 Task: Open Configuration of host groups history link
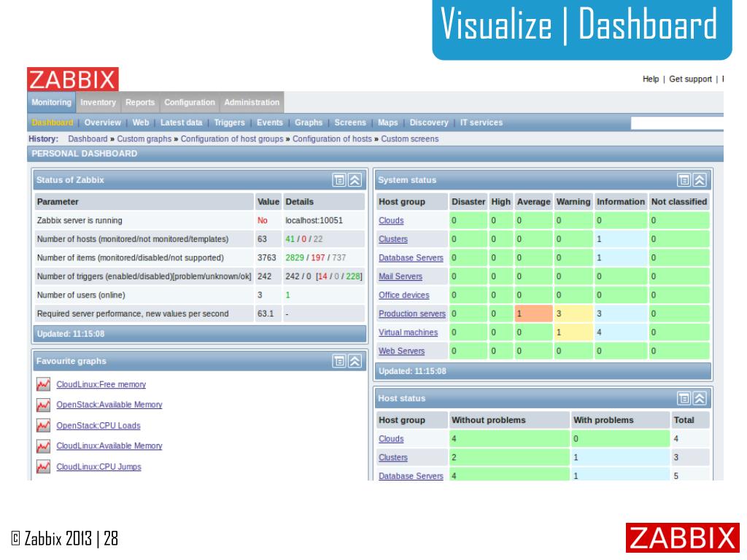click(232, 139)
